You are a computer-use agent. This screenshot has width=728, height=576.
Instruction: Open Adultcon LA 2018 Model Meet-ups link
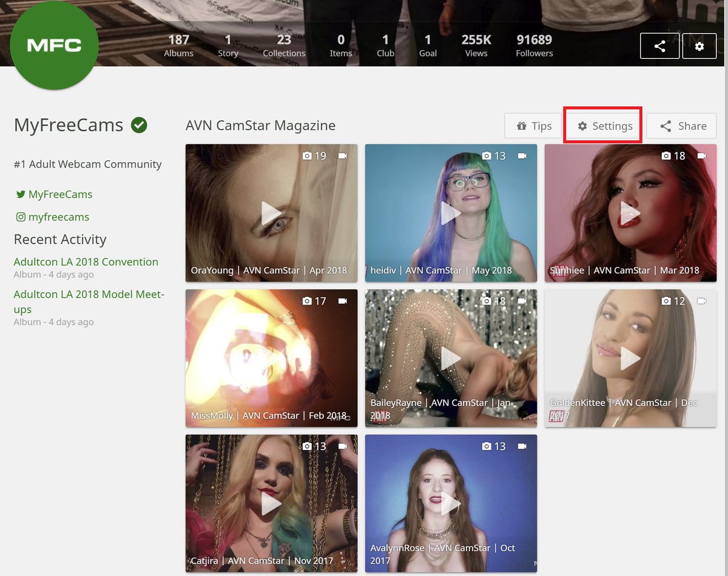click(x=89, y=302)
